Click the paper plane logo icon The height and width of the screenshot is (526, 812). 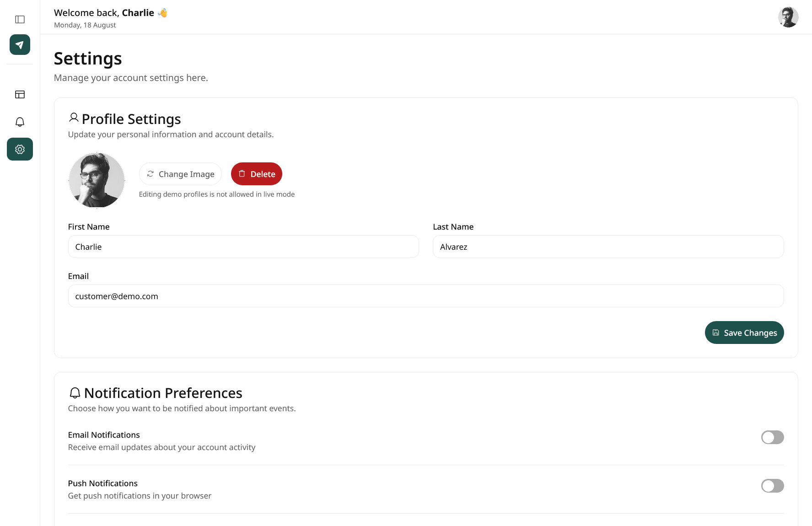coord(20,45)
